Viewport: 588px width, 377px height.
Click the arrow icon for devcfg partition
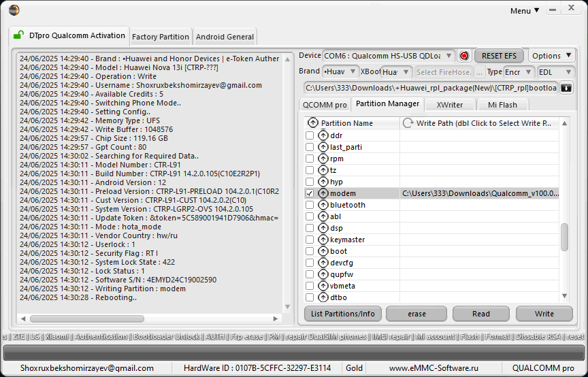pyautogui.click(x=323, y=263)
